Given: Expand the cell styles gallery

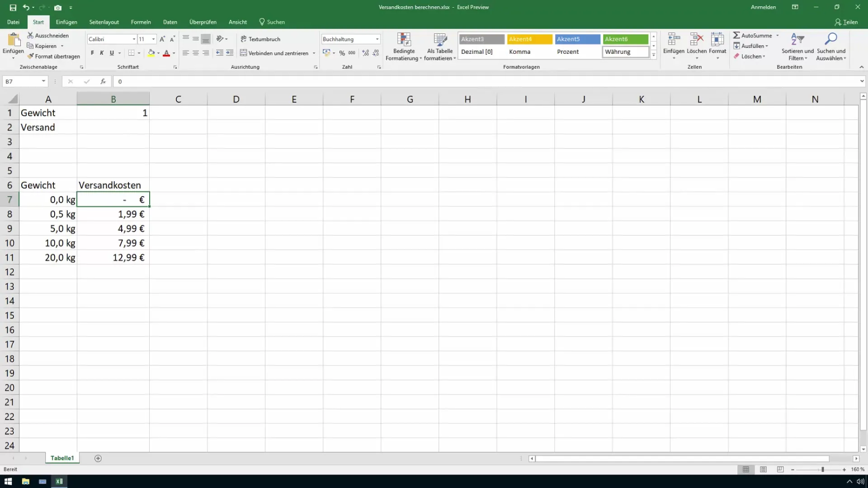Looking at the screenshot, I should 654,55.
